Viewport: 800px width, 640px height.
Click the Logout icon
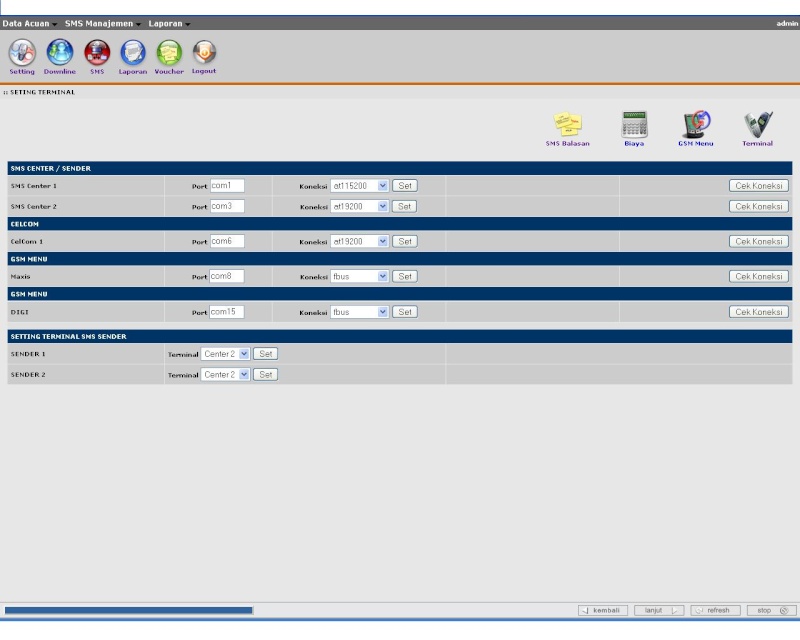[x=204, y=57]
